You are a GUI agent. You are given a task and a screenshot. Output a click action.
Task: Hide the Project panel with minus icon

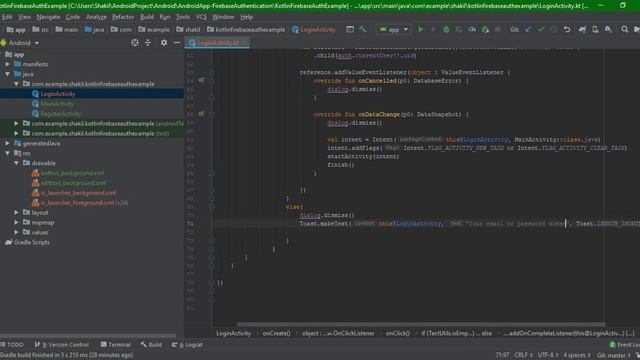pyautogui.click(x=177, y=42)
